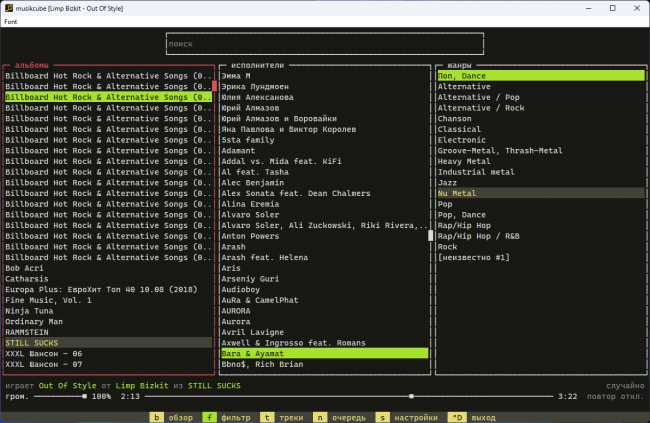Select album Ninja Tuna

coord(108,311)
